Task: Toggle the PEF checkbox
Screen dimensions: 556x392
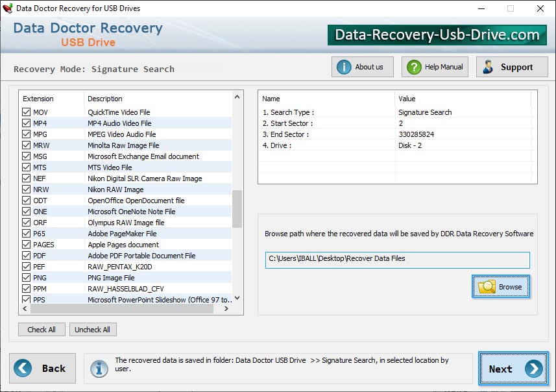Action: coord(26,267)
